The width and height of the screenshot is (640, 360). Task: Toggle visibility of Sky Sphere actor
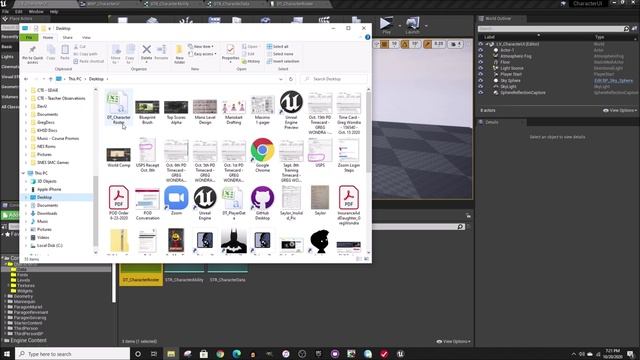[x=481, y=80]
